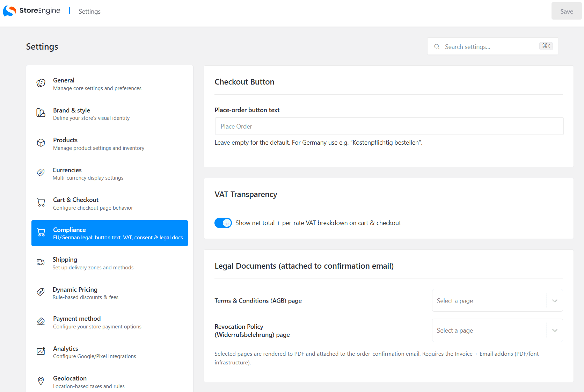Click the Revocation Policy (Widerrufsbelehrung) label
584x392 pixels.
252,331
